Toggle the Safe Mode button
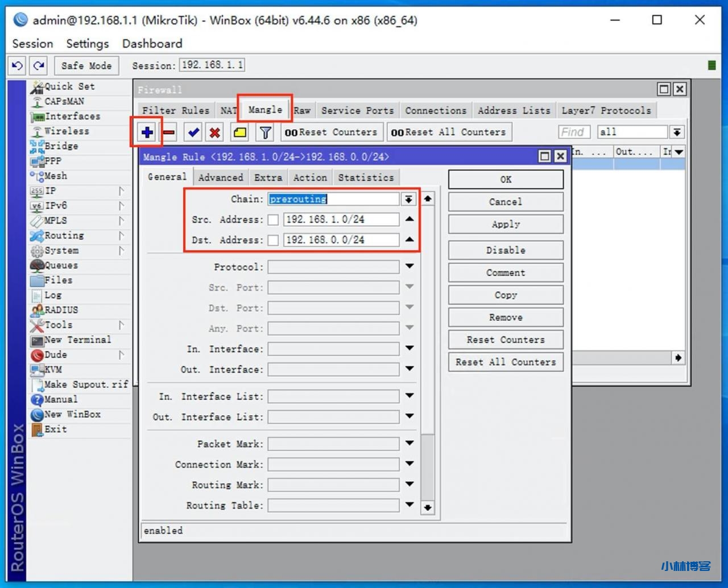Image resolution: width=728 pixels, height=588 pixels. 86,66
